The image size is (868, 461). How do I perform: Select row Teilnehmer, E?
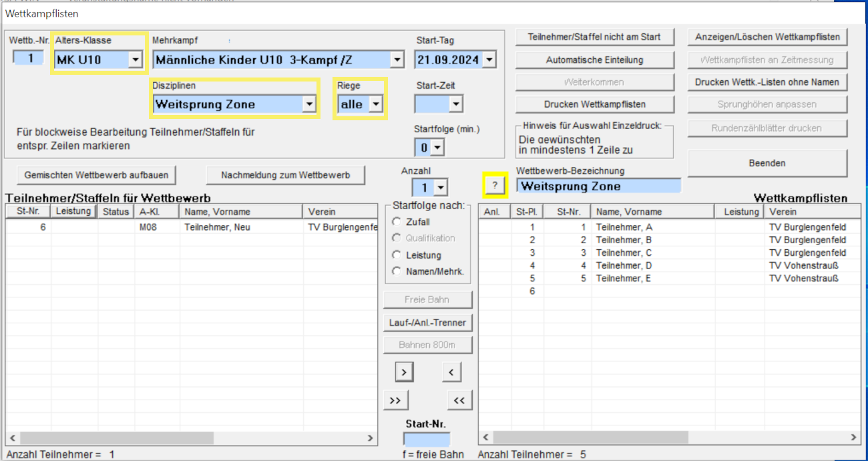click(x=670, y=278)
